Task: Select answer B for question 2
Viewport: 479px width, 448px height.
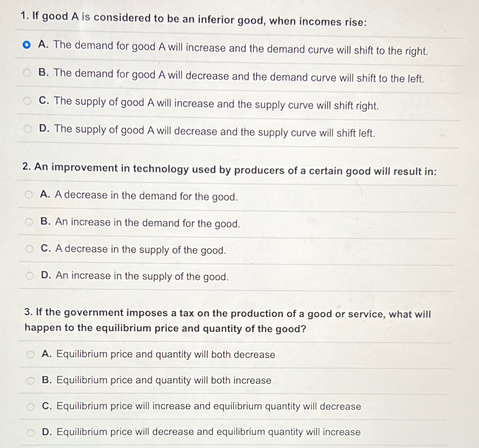Action: pos(30,221)
